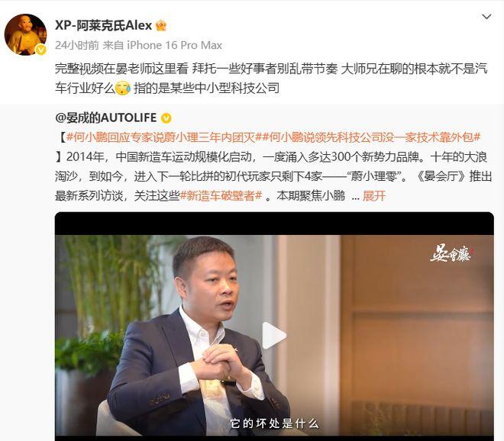Click the video subtitle 它的坏处是什么

click(x=274, y=423)
